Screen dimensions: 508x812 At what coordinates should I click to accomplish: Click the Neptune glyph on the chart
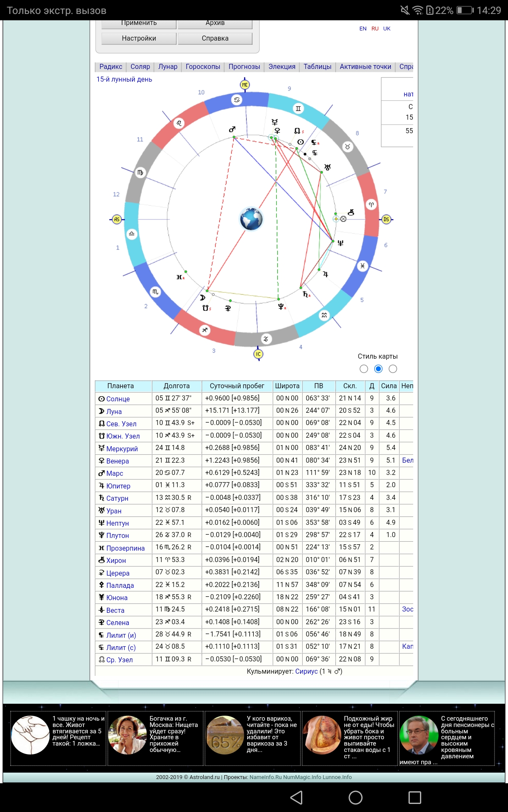point(340,243)
